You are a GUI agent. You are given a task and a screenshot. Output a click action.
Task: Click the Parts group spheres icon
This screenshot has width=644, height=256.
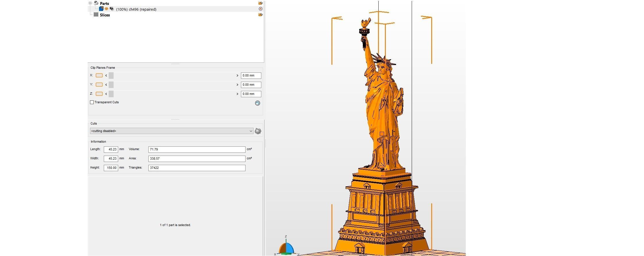coord(96,3)
